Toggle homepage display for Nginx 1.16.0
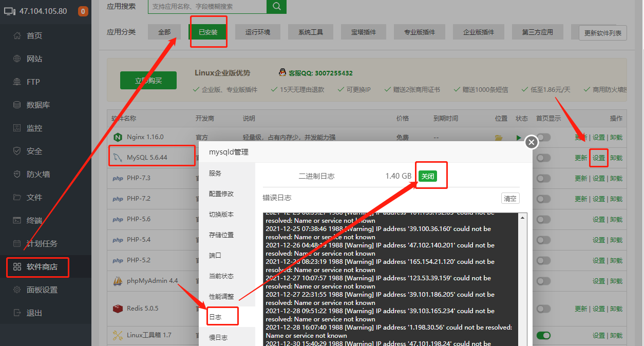 [x=543, y=138]
